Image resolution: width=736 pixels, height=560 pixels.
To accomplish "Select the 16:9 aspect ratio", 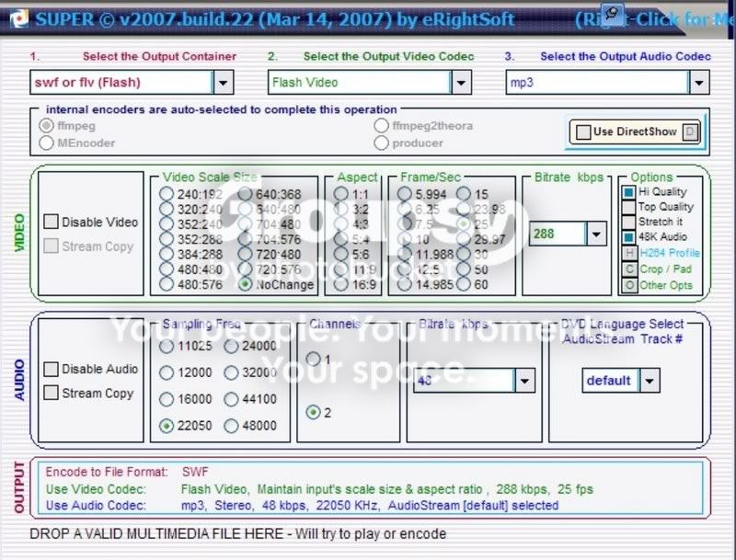I will [340, 284].
